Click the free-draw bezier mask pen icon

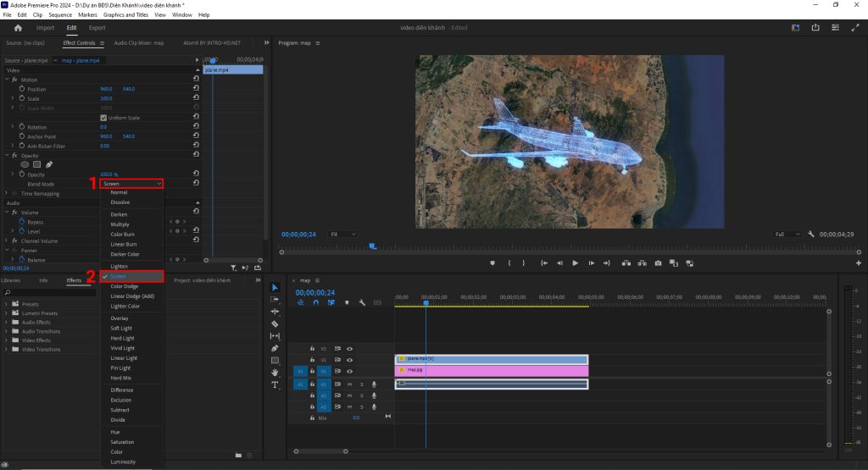tap(49, 164)
